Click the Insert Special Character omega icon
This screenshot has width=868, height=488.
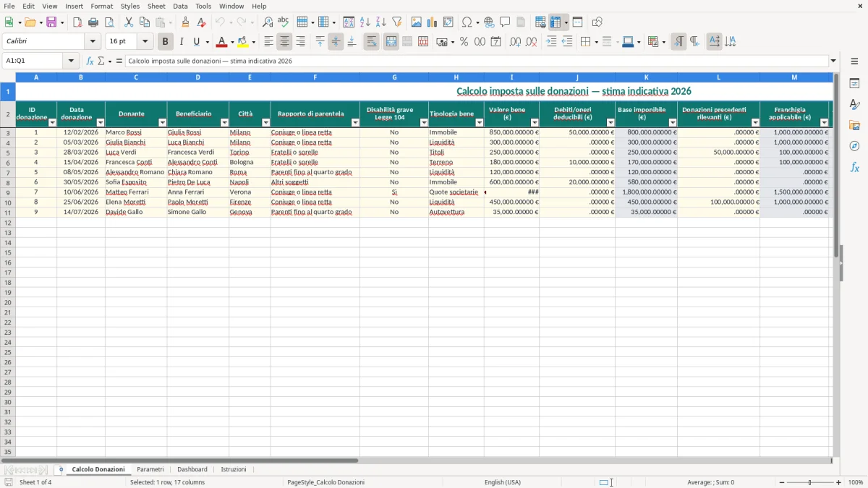(x=467, y=22)
